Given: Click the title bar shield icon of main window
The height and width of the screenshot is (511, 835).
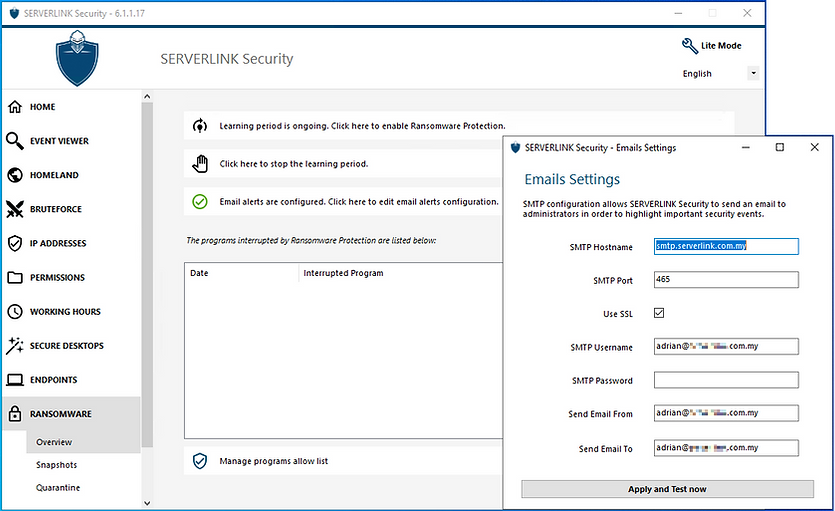Looking at the screenshot, I should pyautogui.click(x=14, y=13).
